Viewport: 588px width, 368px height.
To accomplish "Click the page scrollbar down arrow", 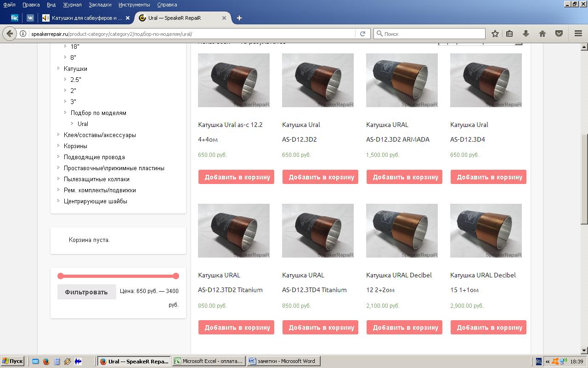I will point(584,351).
